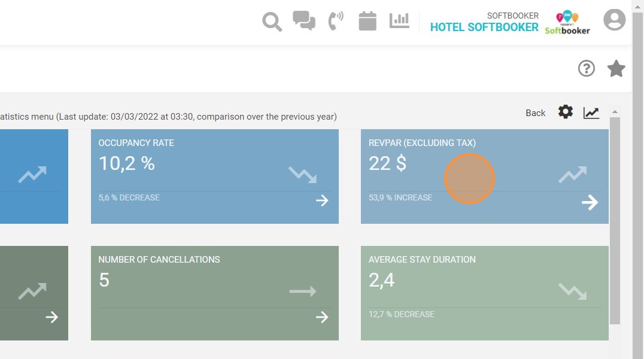Click upward trend icon on dark green card
Image resolution: width=644 pixels, height=359 pixels.
coord(32,291)
